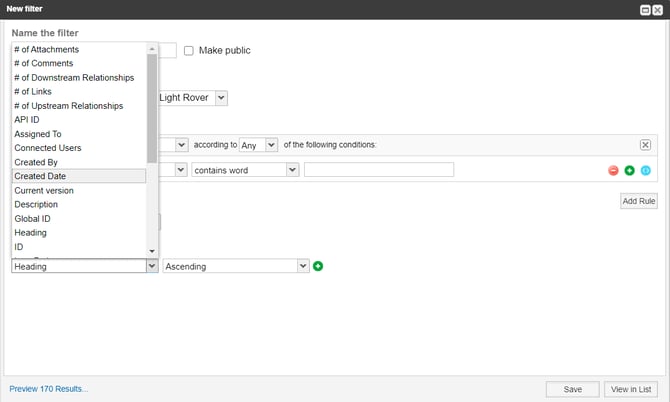Image resolution: width=670 pixels, height=402 pixels.
Task: Open the 'contains word' operator dropdown
Action: 245,170
